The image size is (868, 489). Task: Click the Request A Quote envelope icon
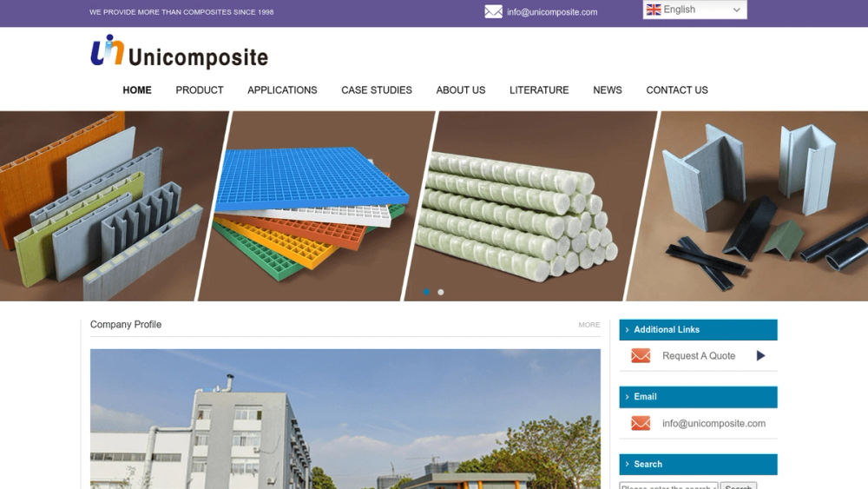pyautogui.click(x=641, y=355)
